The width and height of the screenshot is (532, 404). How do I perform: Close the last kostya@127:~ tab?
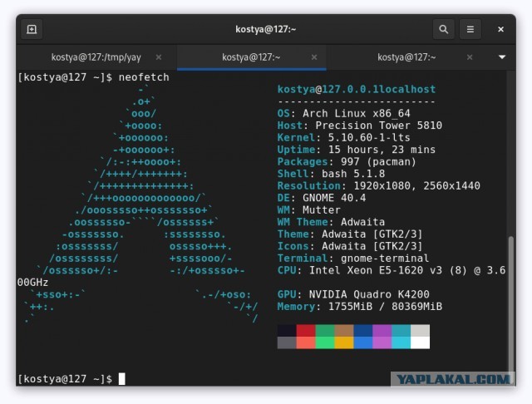click(x=470, y=57)
